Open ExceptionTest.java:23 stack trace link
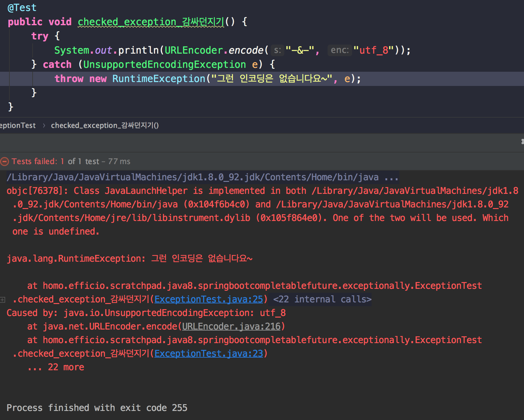The width and height of the screenshot is (524, 420). [x=209, y=353]
